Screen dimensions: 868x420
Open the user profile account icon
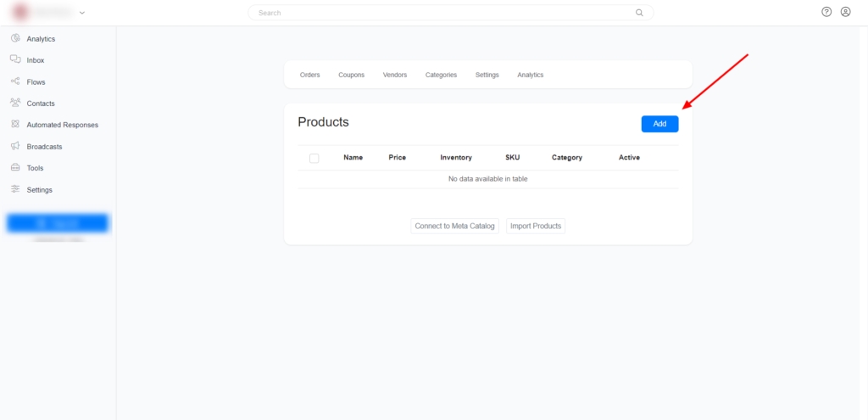tap(845, 12)
